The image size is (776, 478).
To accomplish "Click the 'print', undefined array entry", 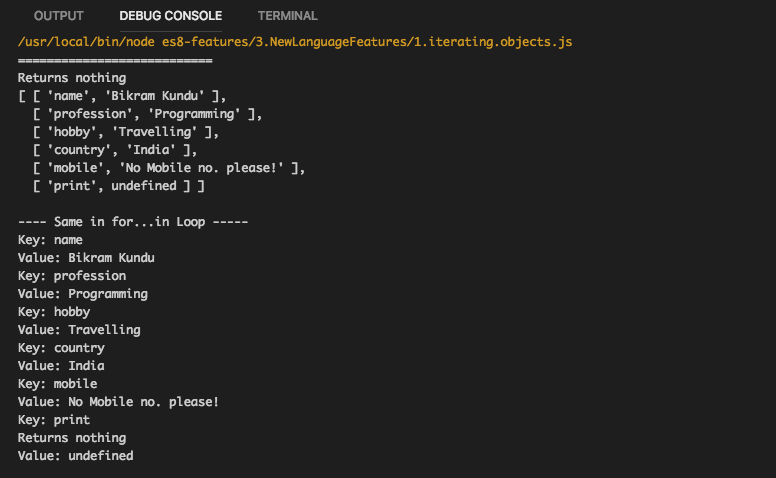I will tap(118, 186).
